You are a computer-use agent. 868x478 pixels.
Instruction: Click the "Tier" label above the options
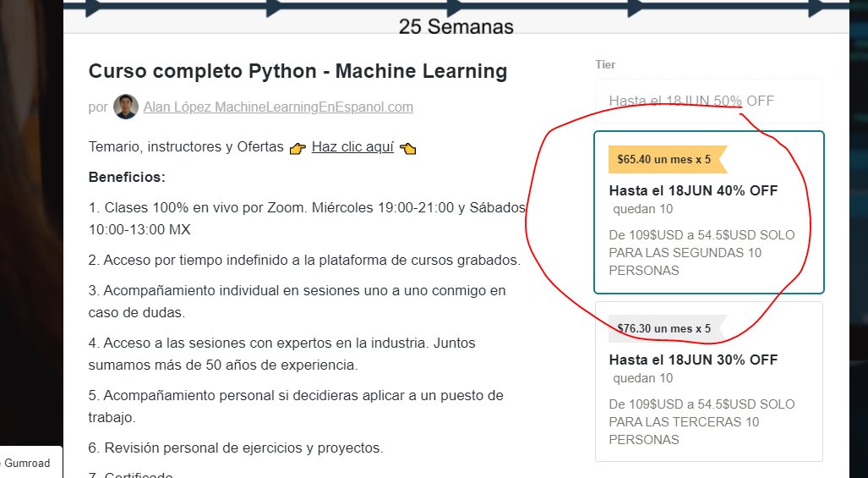click(x=605, y=65)
